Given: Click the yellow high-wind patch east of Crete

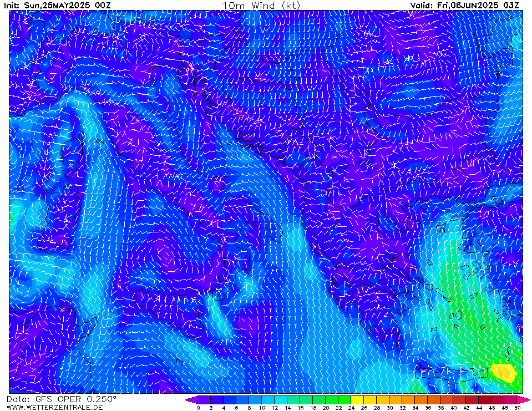Looking at the screenshot, I should [x=503, y=372].
